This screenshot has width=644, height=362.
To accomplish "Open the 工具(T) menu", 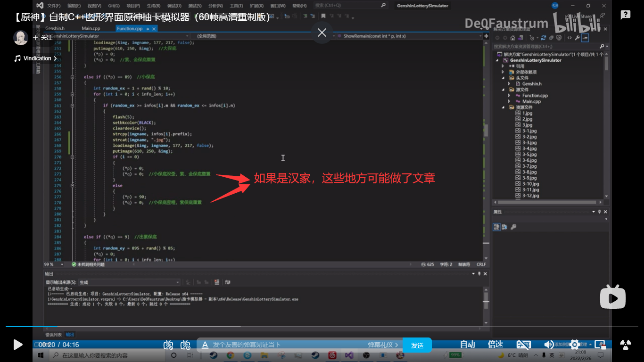I will [236, 6].
